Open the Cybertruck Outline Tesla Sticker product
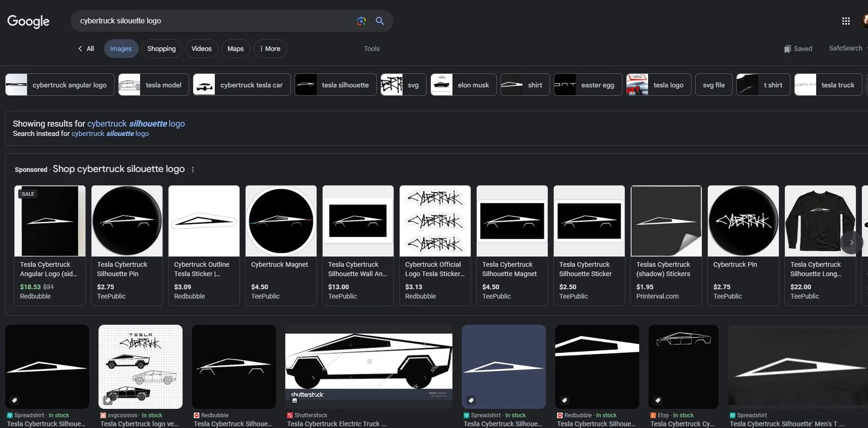The width and height of the screenshot is (868, 428). click(x=204, y=246)
